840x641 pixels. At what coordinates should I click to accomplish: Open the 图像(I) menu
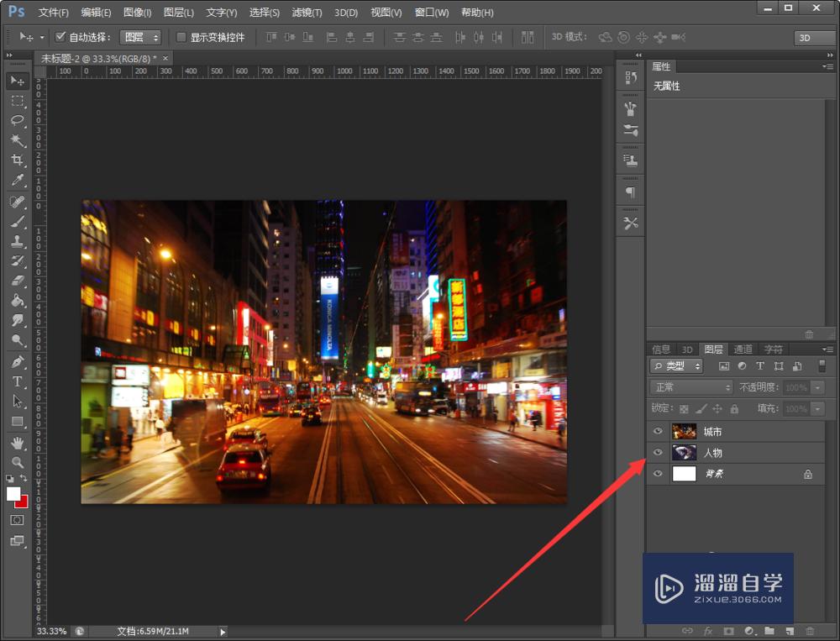point(137,13)
